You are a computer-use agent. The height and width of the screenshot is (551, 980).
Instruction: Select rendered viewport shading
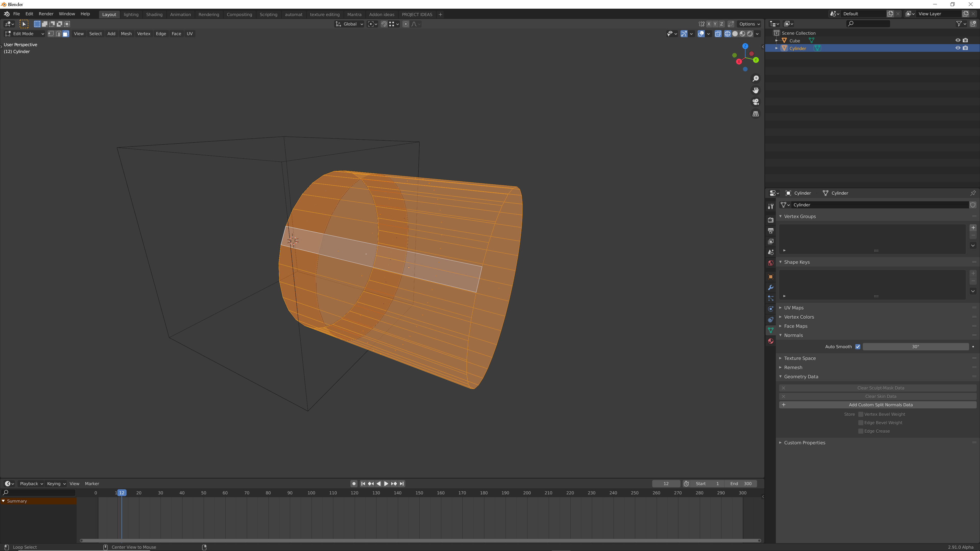tap(750, 34)
